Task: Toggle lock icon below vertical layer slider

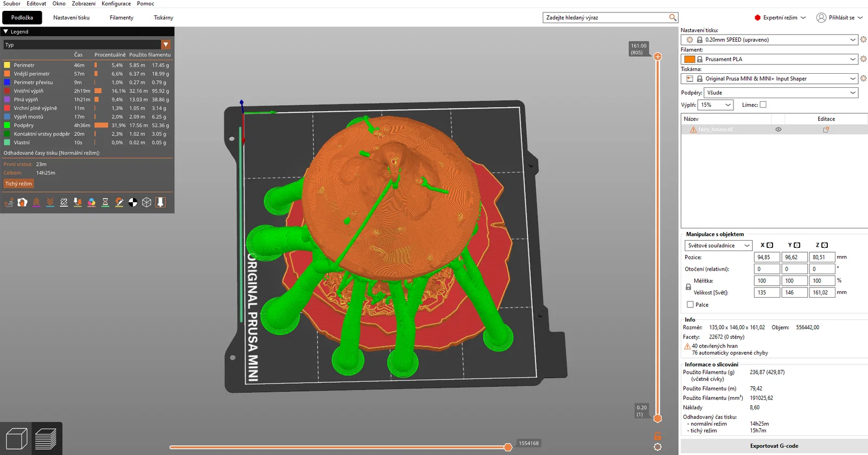Action: 658,436
